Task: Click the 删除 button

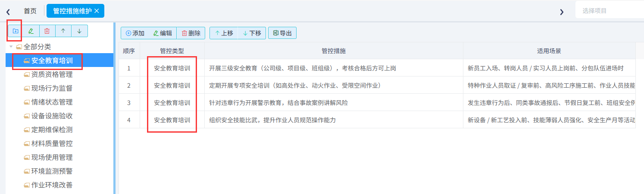Action: click(x=191, y=33)
